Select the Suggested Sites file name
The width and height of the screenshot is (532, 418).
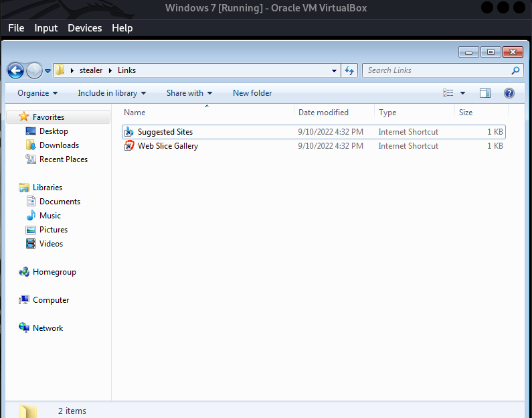click(x=165, y=132)
